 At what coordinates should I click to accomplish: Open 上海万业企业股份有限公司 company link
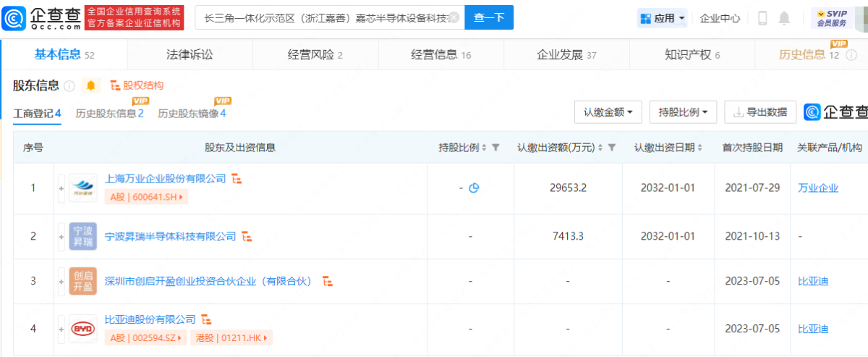(166, 178)
